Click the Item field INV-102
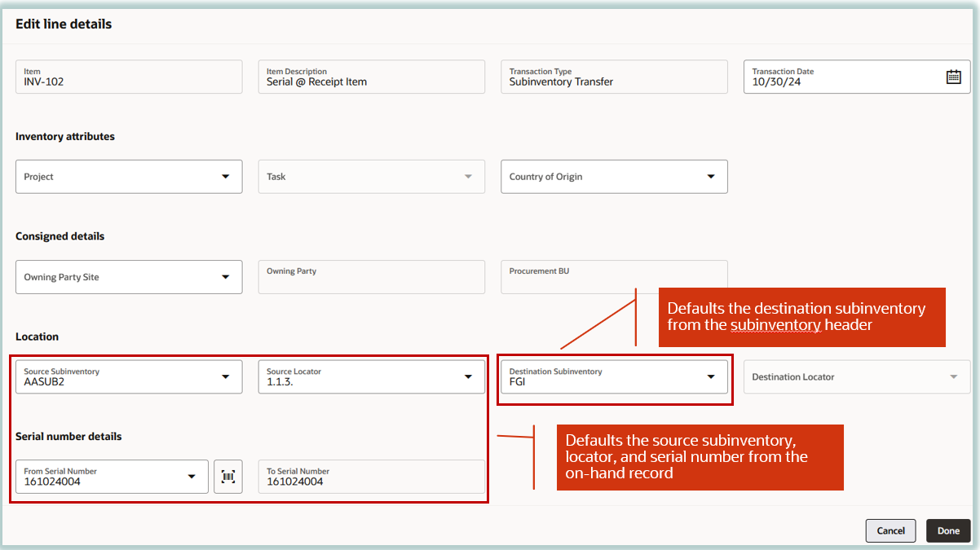980x550 pixels. pos(129,77)
